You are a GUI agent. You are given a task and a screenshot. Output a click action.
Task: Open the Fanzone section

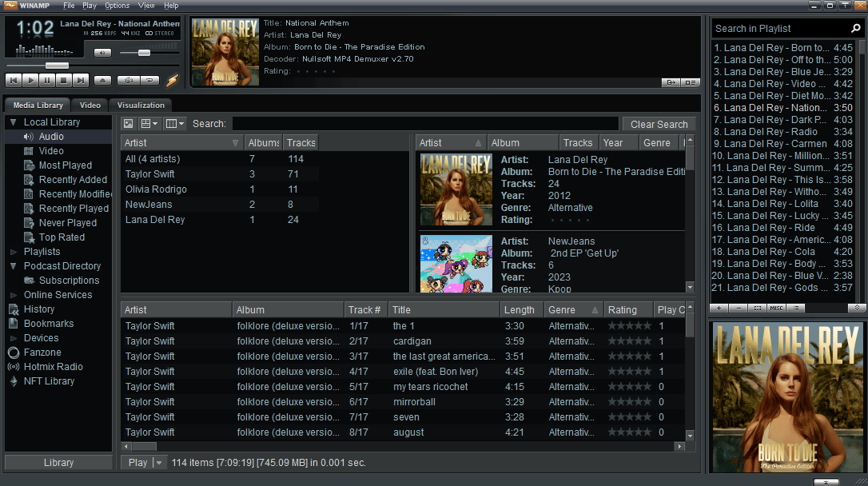pos(42,352)
